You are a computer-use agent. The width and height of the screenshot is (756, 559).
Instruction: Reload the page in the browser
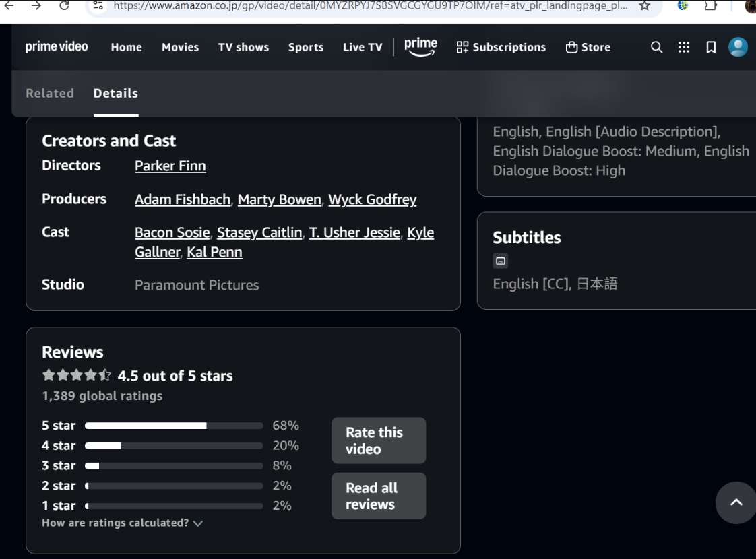tap(64, 6)
